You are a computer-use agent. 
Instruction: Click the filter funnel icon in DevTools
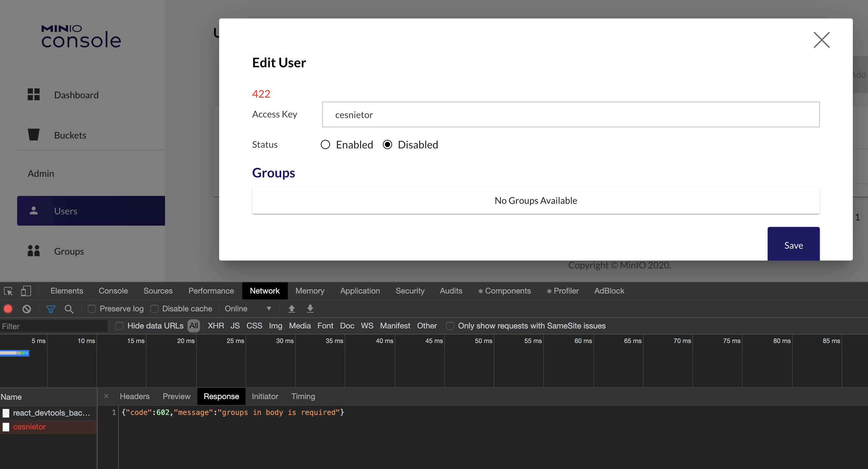(x=51, y=308)
